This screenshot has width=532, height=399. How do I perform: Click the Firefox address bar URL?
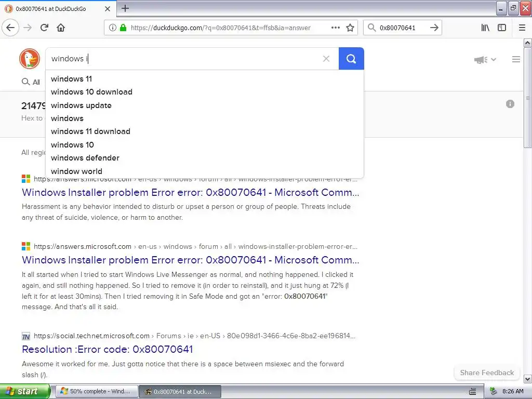pos(220,28)
